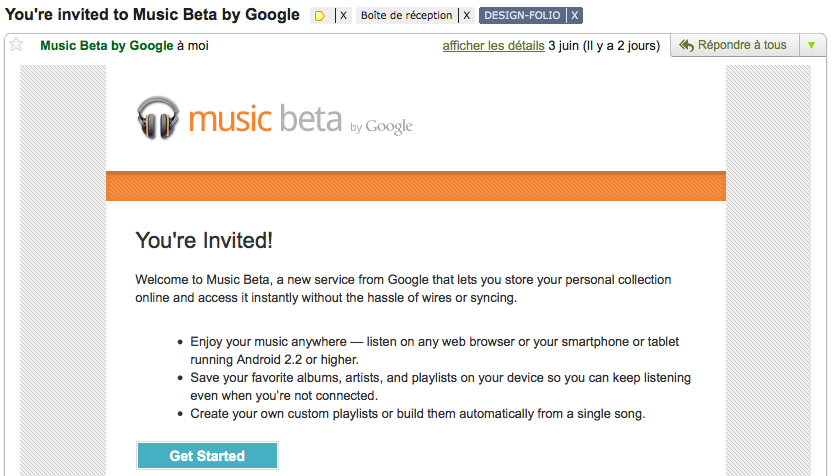Star this Music Beta email
833x476 pixels.
click(x=16, y=45)
